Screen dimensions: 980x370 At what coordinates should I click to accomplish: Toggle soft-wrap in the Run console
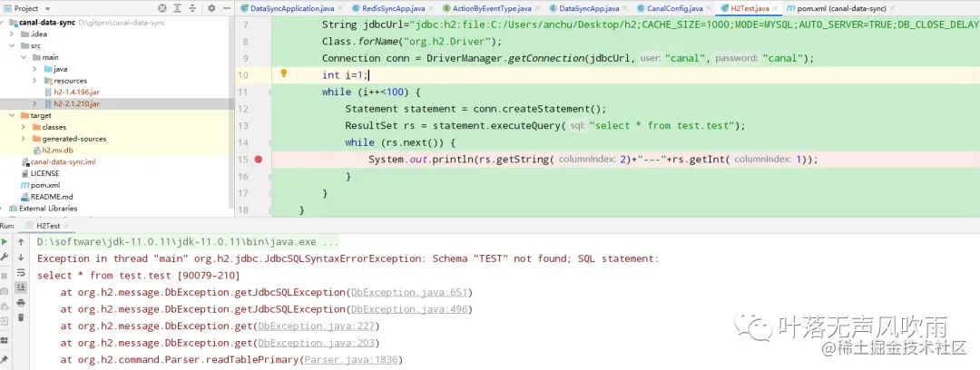[21, 272]
